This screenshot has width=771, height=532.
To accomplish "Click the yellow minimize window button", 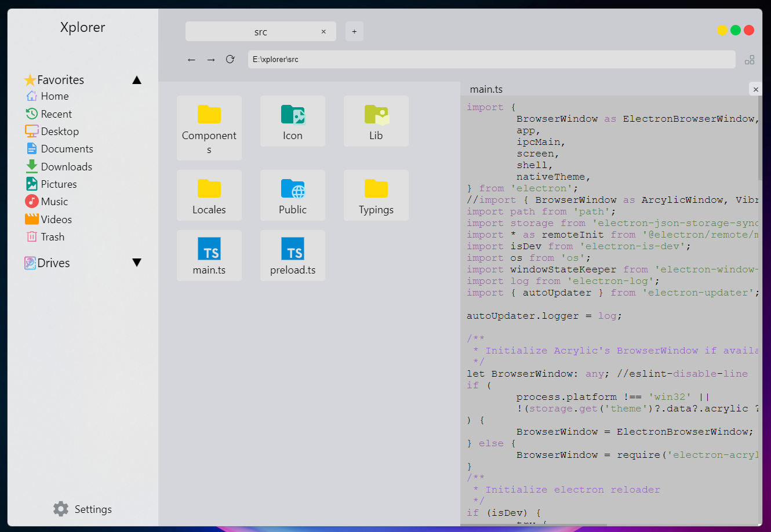I will coord(722,30).
